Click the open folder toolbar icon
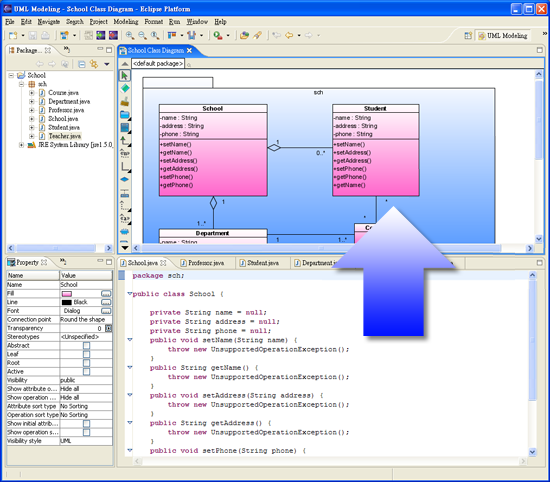 coord(244,35)
